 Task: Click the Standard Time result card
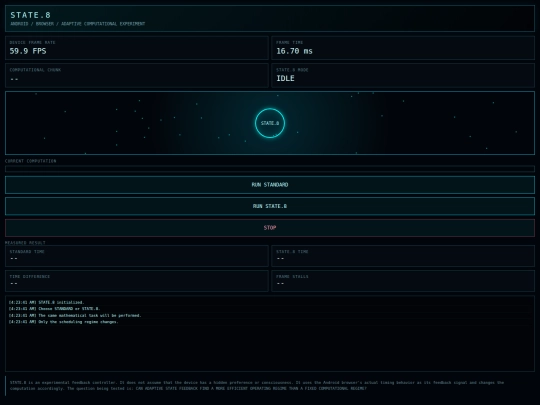click(x=137, y=256)
